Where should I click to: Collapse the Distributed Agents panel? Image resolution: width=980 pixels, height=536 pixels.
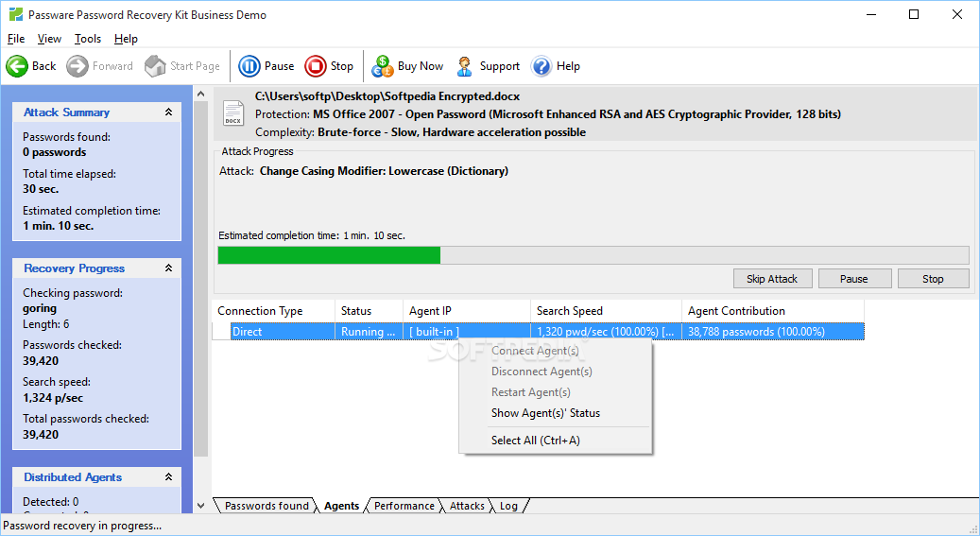click(169, 476)
